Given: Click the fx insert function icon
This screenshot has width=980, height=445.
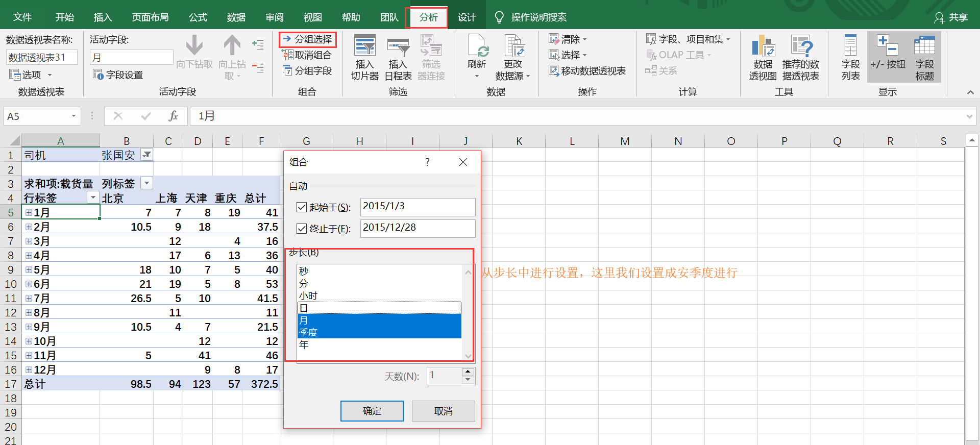Looking at the screenshot, I should [173, 116].
